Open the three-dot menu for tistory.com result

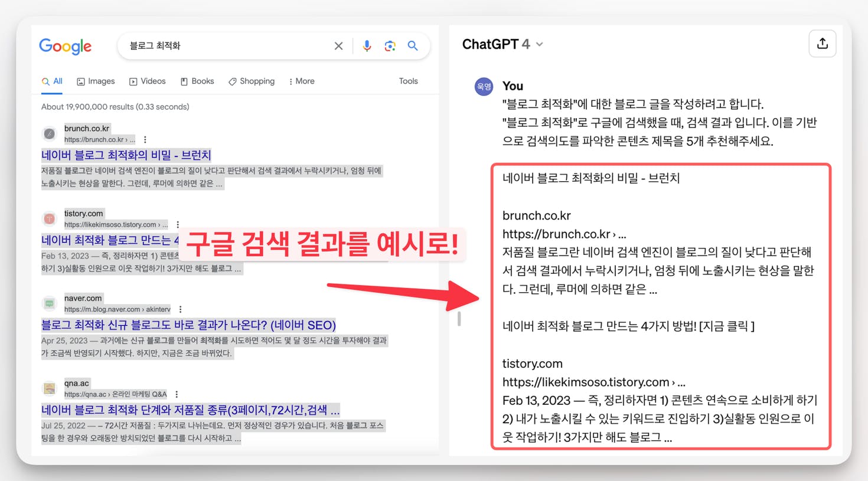pos(178,225)
